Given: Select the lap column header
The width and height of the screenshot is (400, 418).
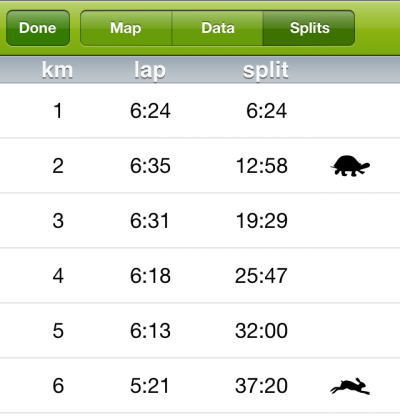Looking at the screenshot, I should (x=150, y=71).
